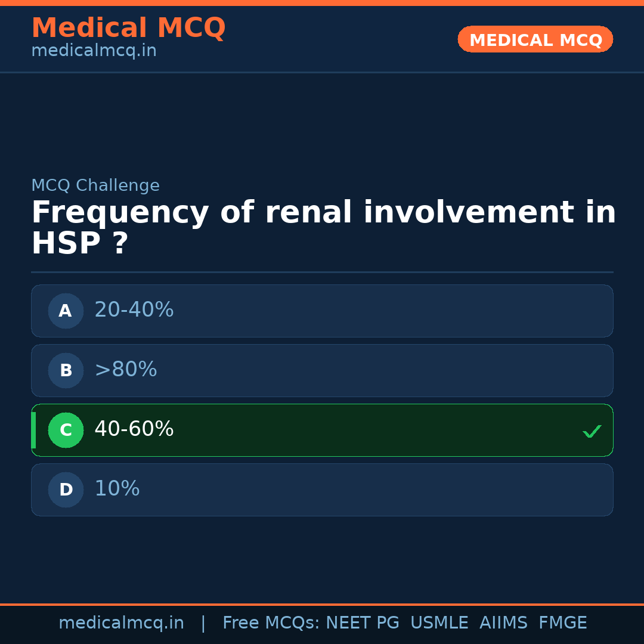The image size is (644, 644).
Task: Pick the 10% answer option
Action: click(x=117, y=489)
